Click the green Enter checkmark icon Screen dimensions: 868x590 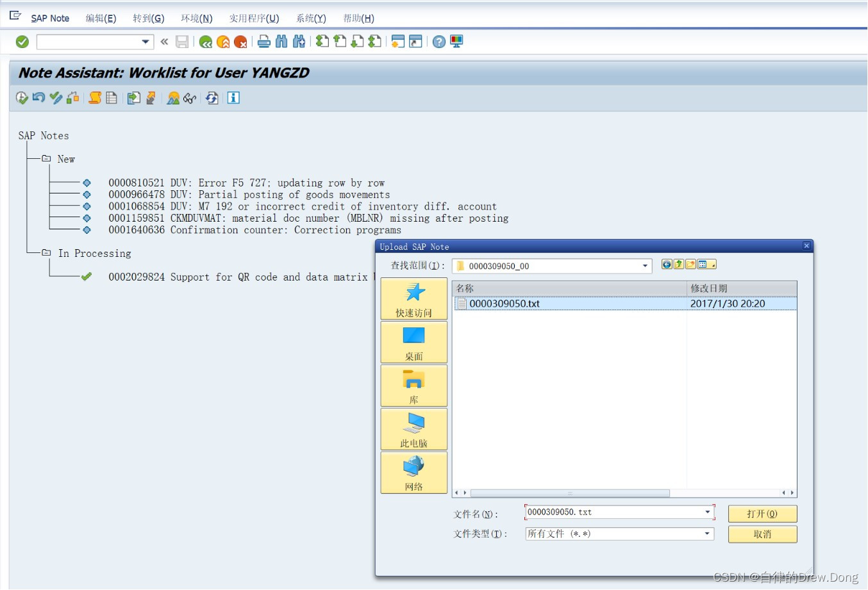pos(22,42)
